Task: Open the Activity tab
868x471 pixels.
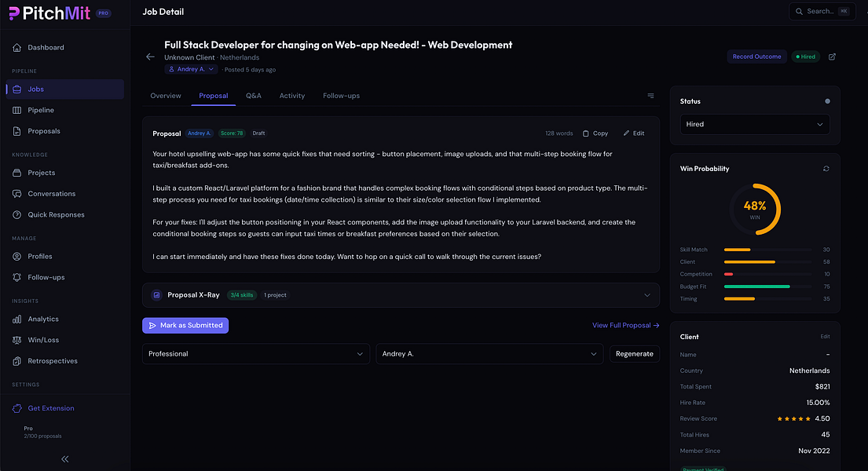Action: [x=291, y=96]
